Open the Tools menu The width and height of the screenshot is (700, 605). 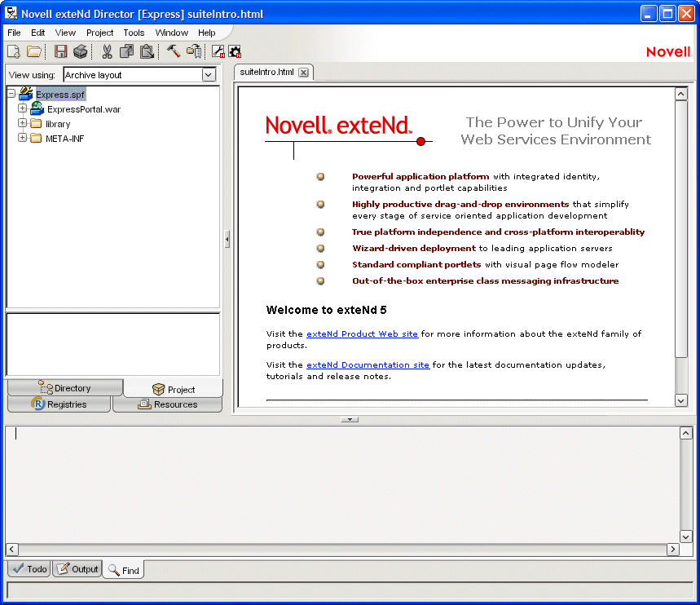coord(134,33)
